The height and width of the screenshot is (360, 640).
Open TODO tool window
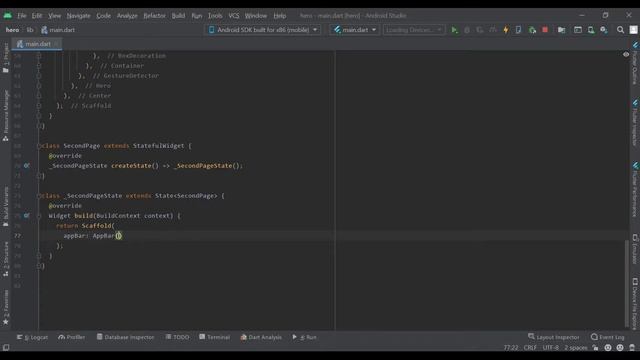[x=178, y=337]
